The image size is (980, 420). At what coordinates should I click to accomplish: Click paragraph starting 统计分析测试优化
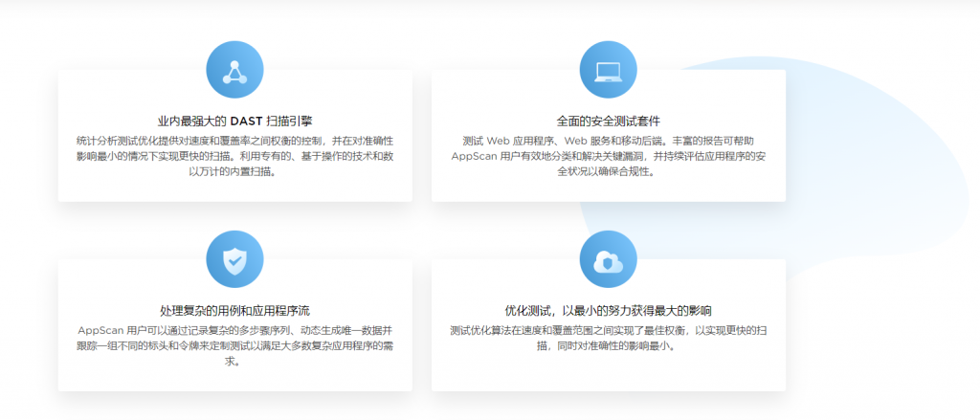pos(234,156)
